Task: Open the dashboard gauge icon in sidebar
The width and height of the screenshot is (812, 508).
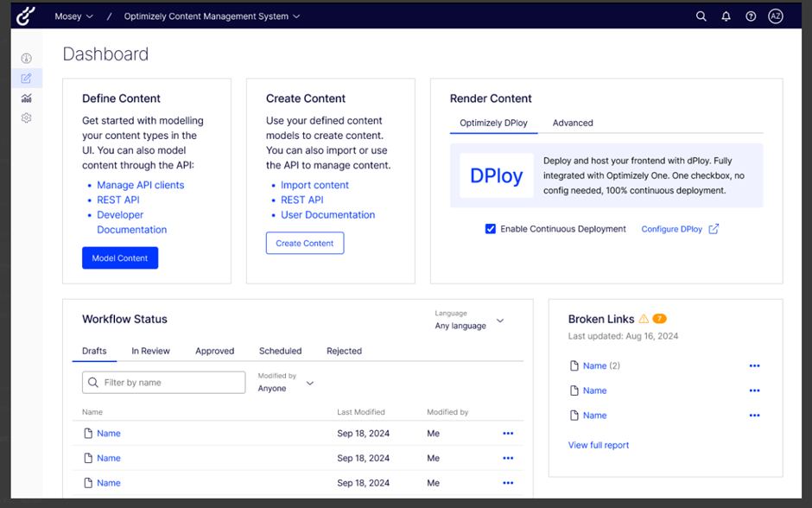Action: pos(27,59)
